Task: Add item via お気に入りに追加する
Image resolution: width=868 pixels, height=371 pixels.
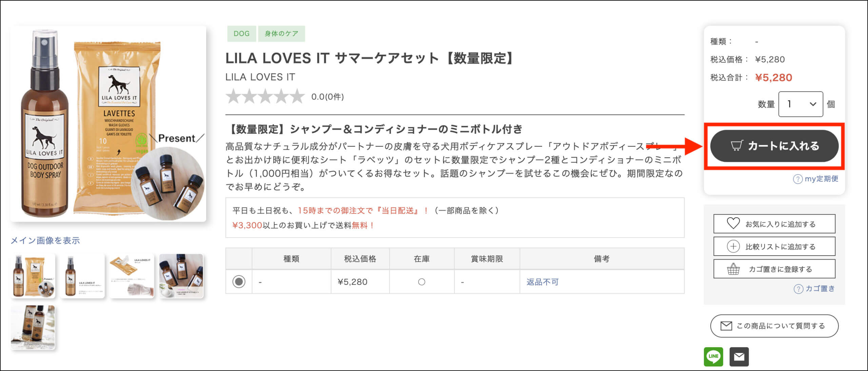Action: [774, 224]
